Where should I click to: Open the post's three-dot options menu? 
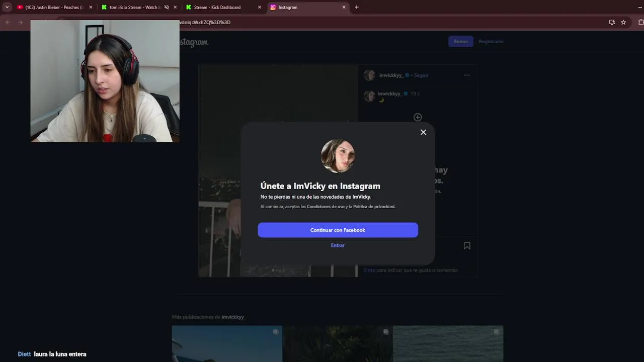[x=467, y=75]
